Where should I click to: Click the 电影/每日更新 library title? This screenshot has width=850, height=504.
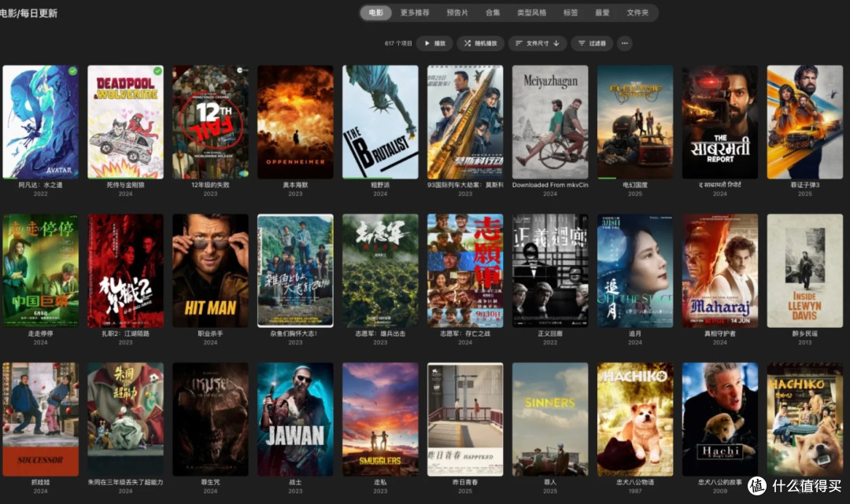[x=29, y=13]
